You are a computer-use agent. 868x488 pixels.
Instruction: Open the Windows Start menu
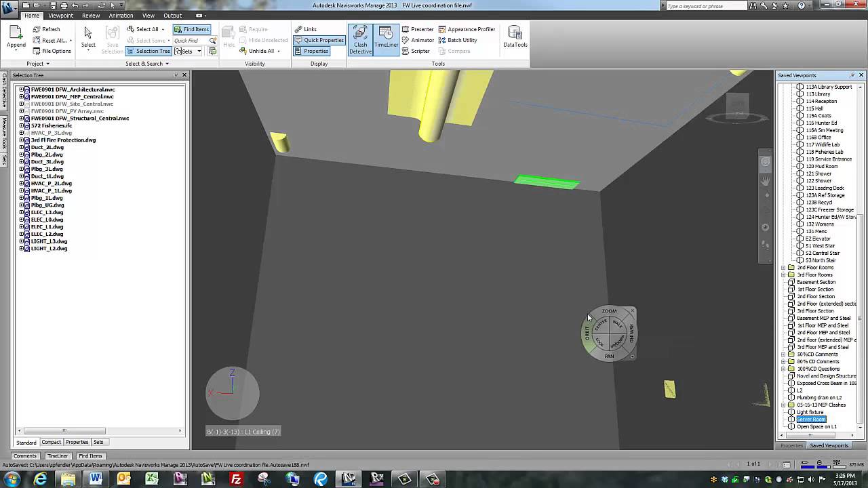12,479
